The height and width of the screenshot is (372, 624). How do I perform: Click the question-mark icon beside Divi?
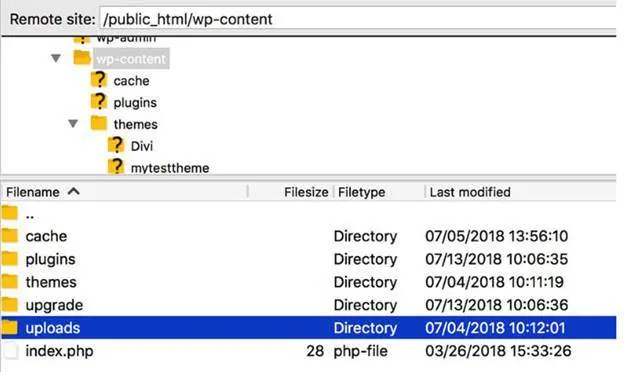pos(116,145)
